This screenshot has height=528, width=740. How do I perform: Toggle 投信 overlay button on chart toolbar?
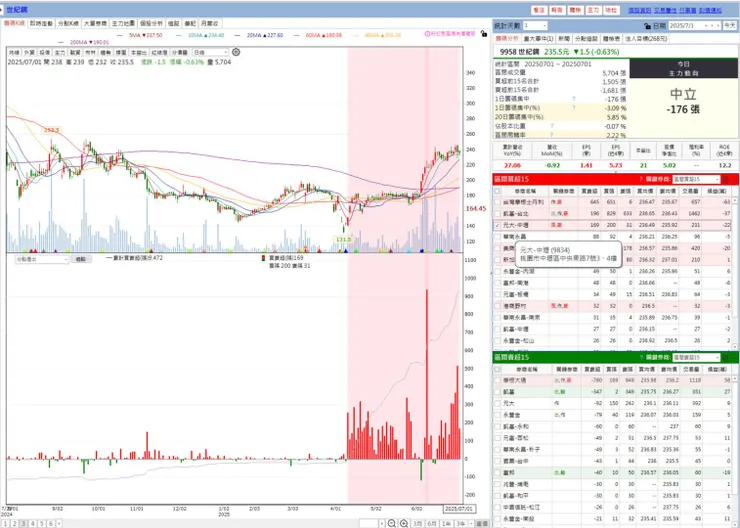[44, 52]
